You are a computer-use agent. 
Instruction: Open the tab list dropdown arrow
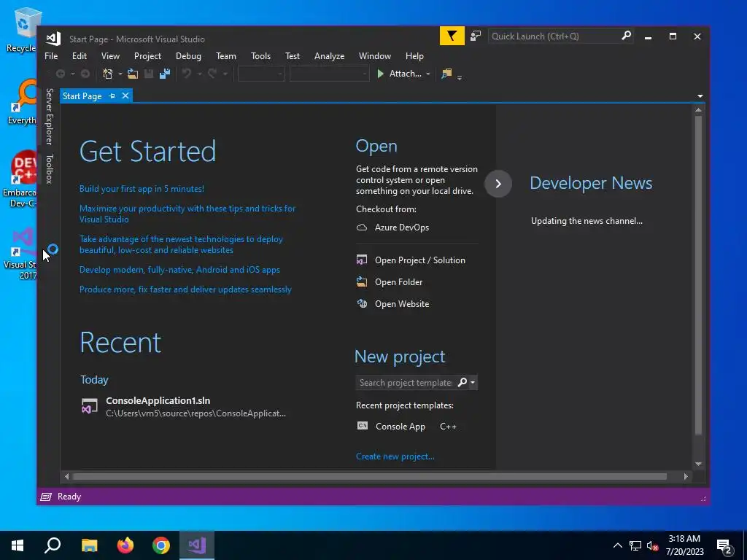coord(700,96)
